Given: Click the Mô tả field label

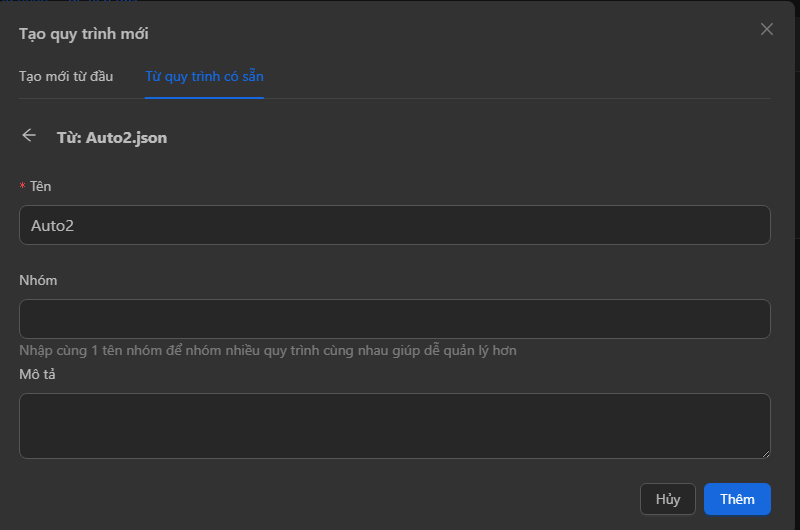Looking at the screenshot, I should pyautogui.click(x=37, y=374).
